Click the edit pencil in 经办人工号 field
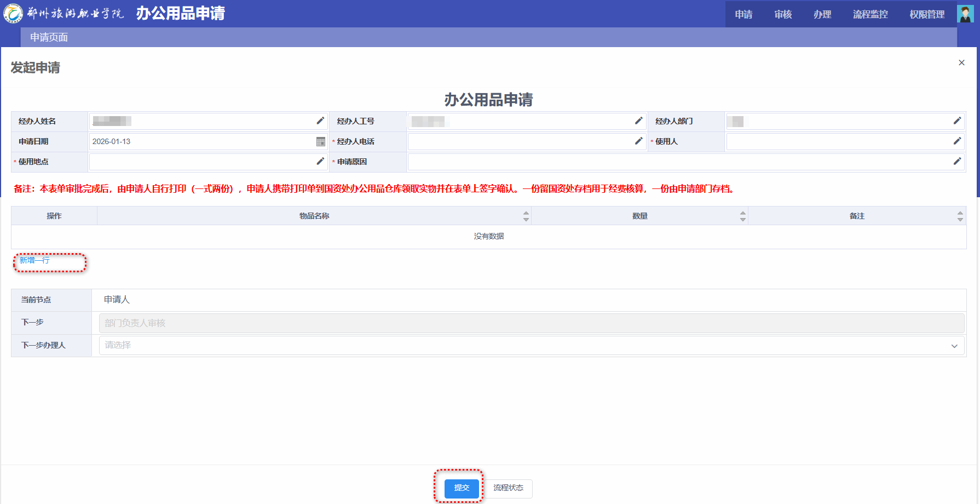The width and height of the screenshot is (980, 504). [x=638, y=121]
